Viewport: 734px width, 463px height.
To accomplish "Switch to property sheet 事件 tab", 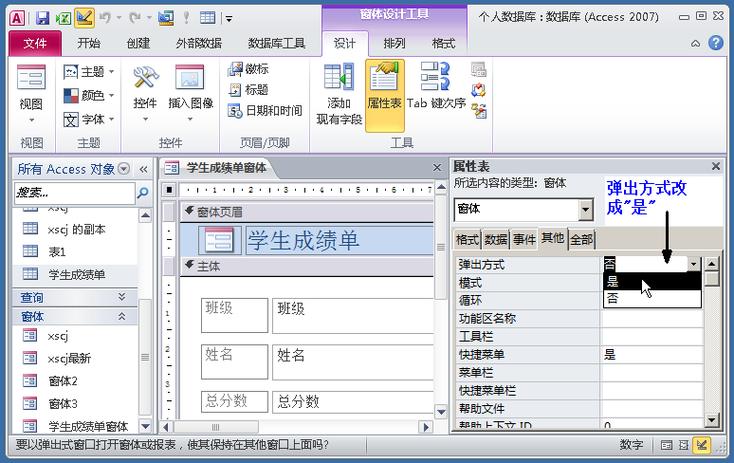I will pos(524,240).
